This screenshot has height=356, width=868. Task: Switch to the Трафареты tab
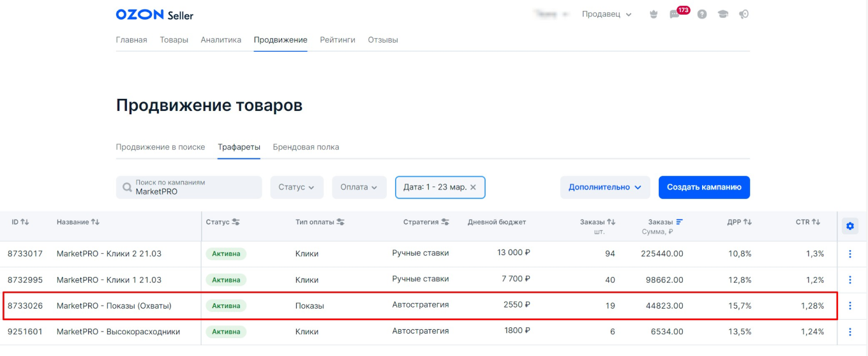pyautogui.click(x=239, y=147)
